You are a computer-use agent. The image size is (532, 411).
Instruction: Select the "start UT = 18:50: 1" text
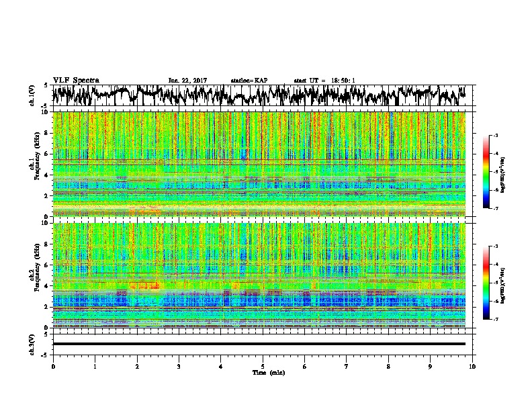[324, 81]
